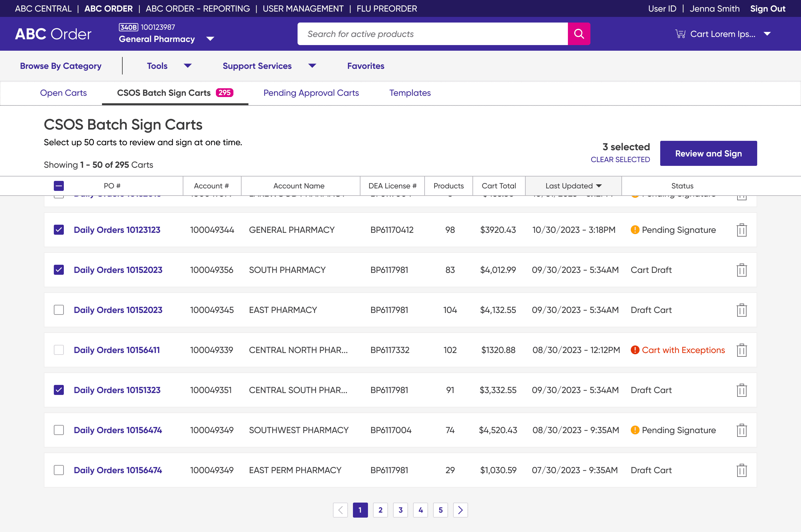Delete the GENERAL PHARMACY cart with trash icon

[742, 230]
